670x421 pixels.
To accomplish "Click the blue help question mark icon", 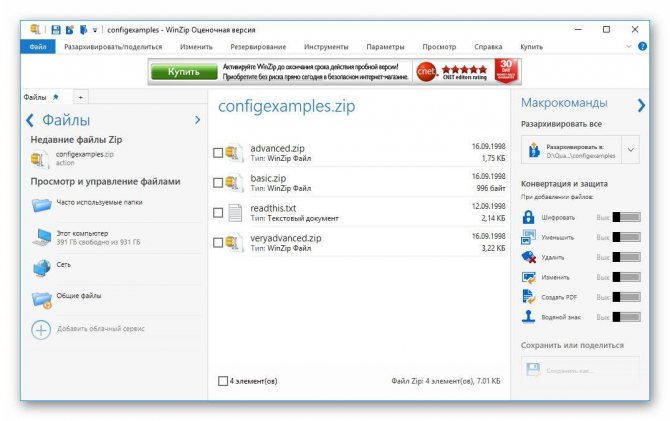I will 642,46.
